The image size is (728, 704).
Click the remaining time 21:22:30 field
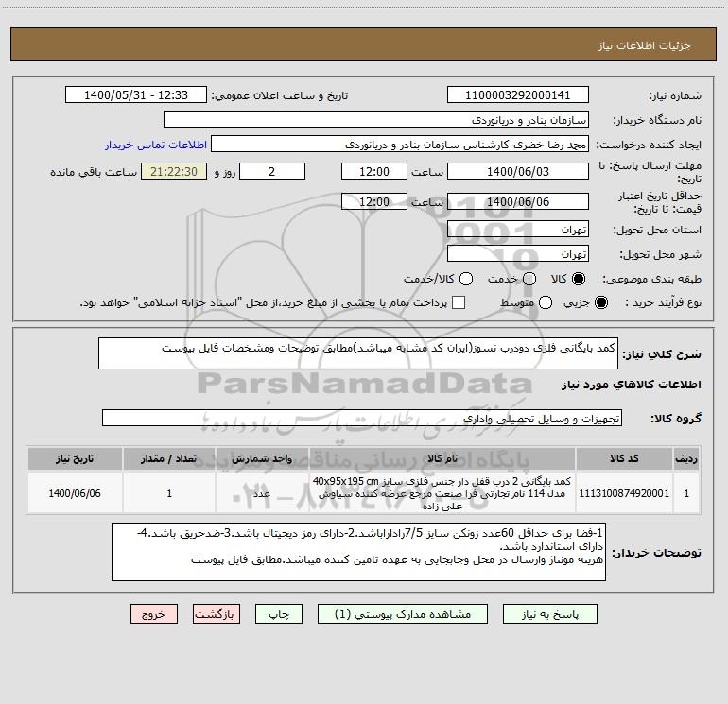tap(174, 171)
